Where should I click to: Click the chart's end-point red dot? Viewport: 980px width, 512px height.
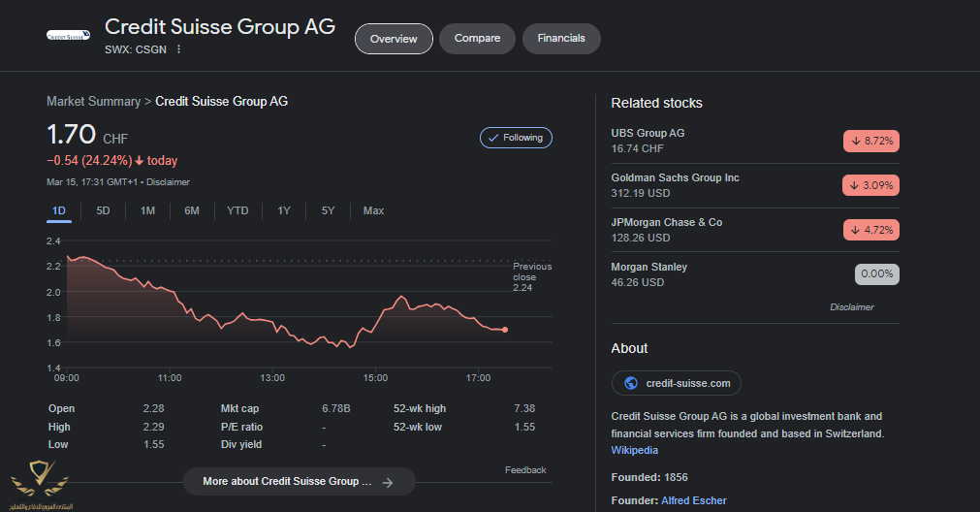click(x=505, y=330)
